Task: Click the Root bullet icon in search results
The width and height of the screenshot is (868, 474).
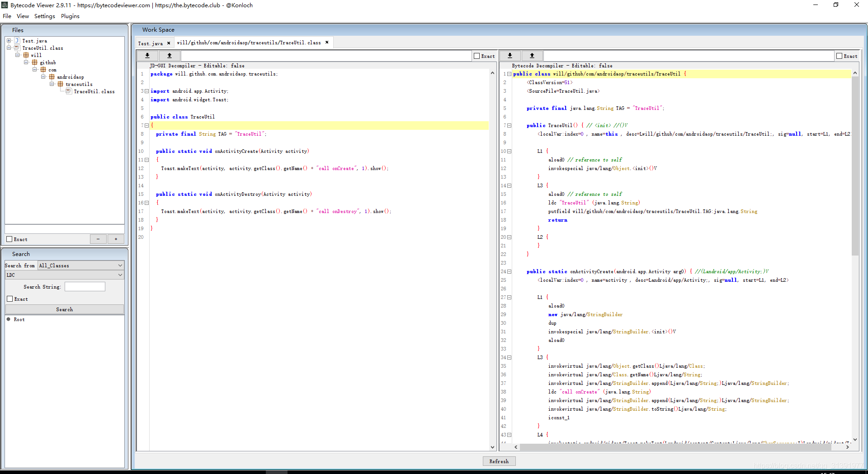Action: (x=9, y=319)
